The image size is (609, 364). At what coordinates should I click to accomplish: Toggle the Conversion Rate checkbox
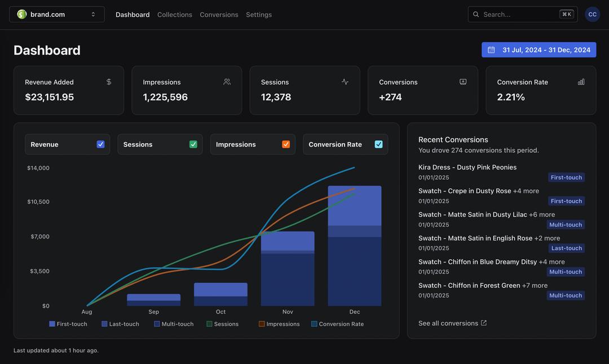(x=378, y=144)
